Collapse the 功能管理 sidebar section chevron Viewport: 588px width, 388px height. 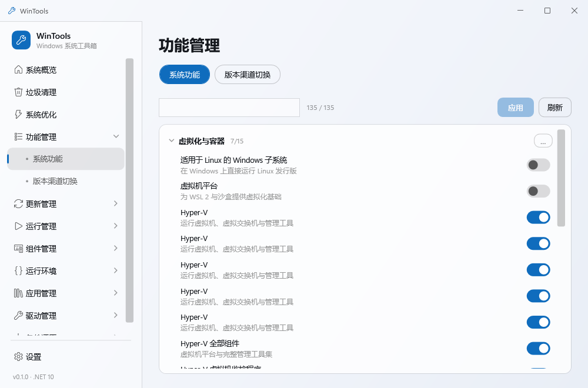point(116,136)
